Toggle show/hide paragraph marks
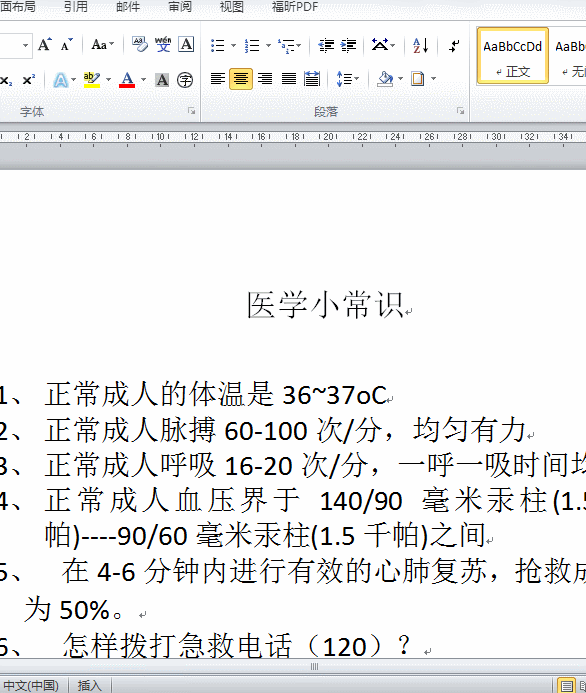 tap(454, 45)
